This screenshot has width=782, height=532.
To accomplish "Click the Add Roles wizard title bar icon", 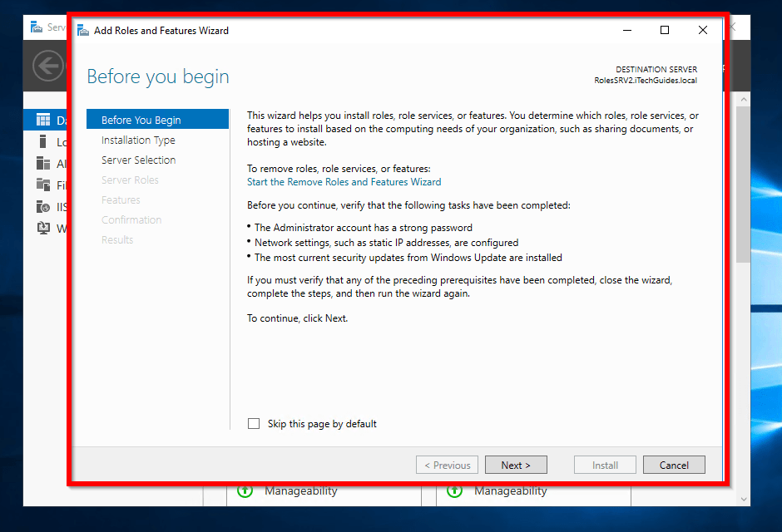I will [x=83, y=31].
